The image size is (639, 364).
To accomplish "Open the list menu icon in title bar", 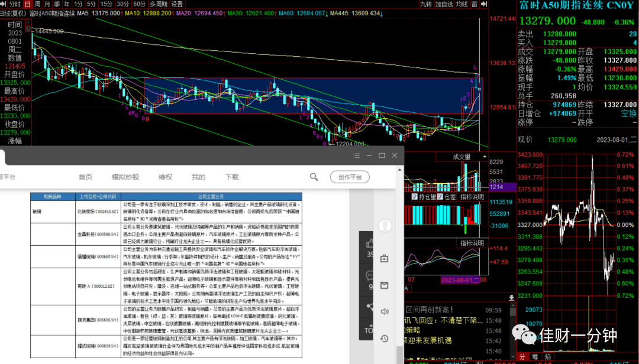I will (356, 155).
